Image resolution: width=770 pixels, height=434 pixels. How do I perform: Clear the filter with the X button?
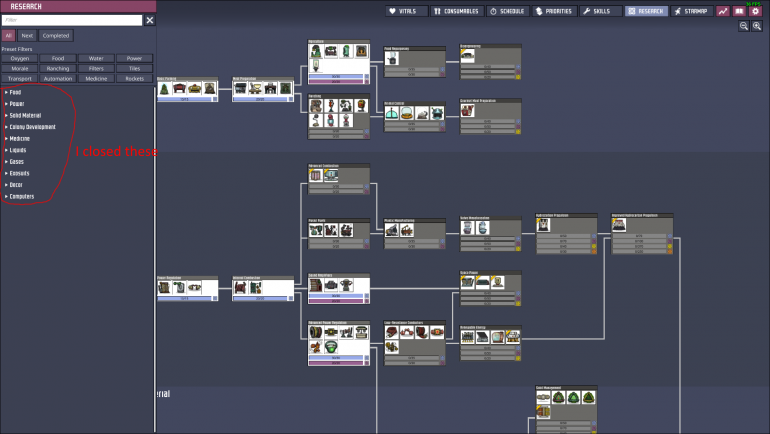pos(150,20)
